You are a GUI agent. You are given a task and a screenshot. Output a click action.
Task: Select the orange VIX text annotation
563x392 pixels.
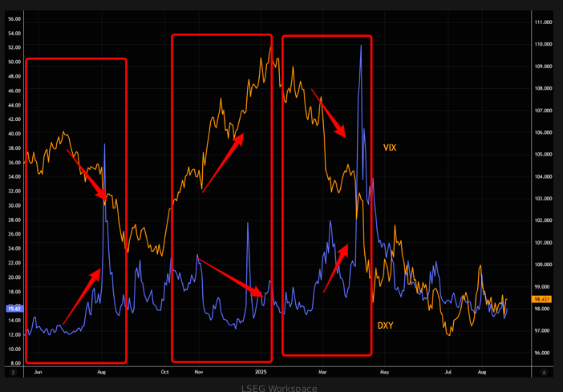pos(390,148)
